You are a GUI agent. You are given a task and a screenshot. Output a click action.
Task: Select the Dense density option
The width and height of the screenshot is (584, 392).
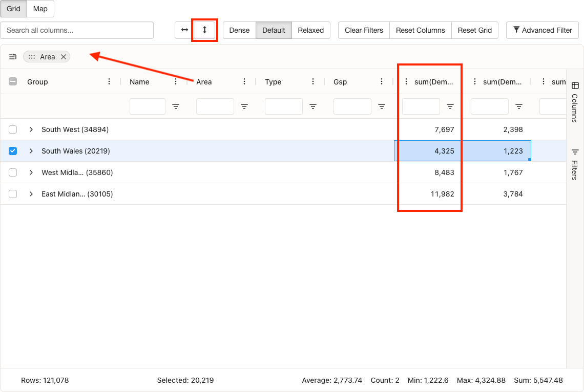(239, 30)
